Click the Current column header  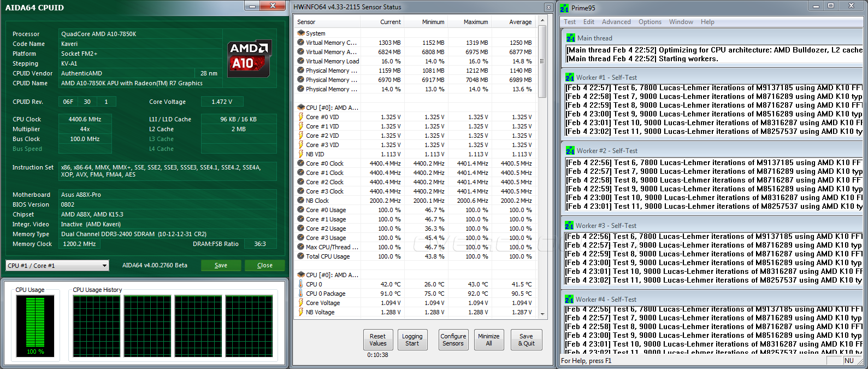pos(382,22)
